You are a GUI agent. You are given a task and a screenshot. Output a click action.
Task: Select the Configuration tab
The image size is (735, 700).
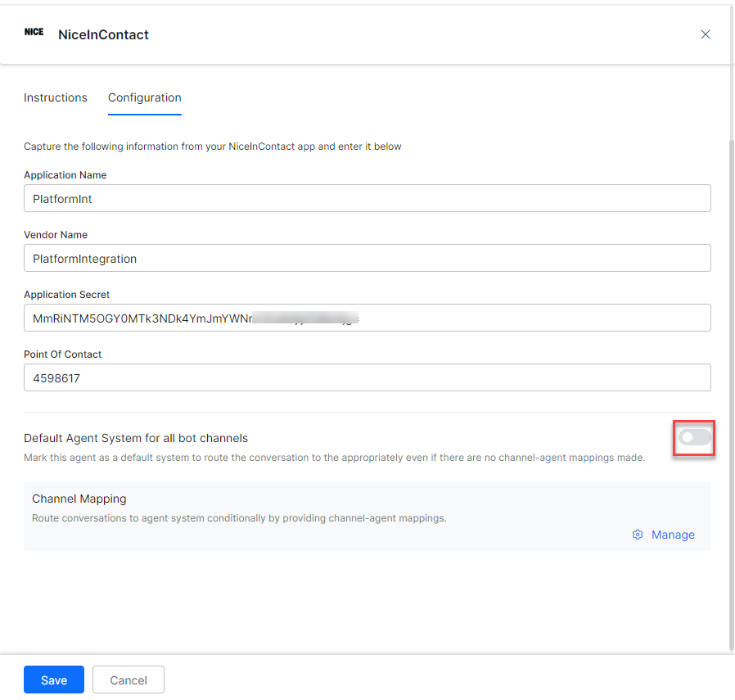pyautogui.click(x=145, y=97)
